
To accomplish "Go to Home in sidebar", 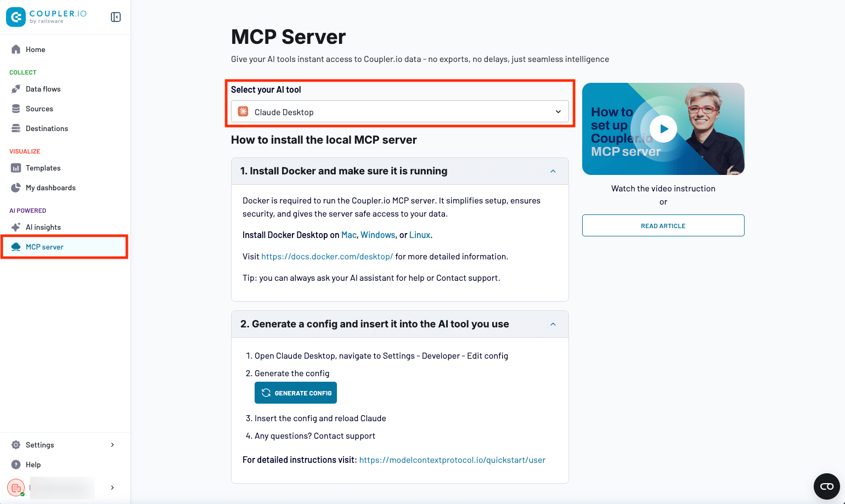I will tap(65, 49).
